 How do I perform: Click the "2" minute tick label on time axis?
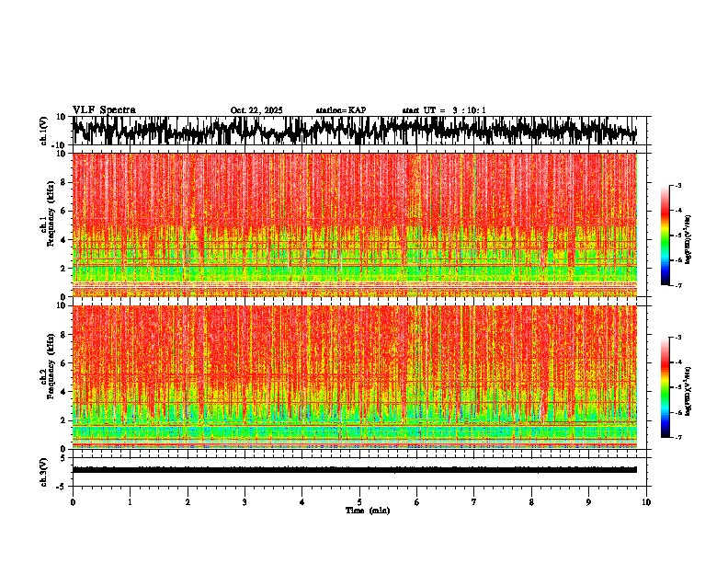tap(188, 502)
